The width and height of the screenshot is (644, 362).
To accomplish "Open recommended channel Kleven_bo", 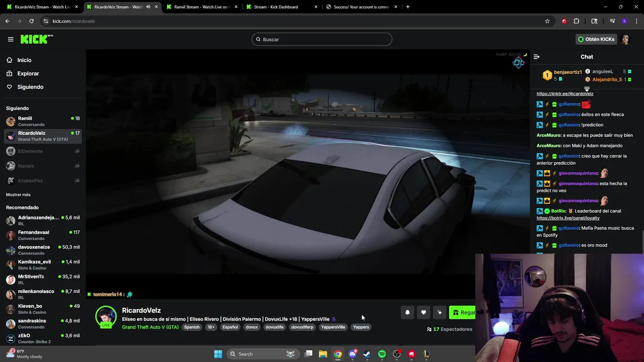I will click(x=43, y=309).
